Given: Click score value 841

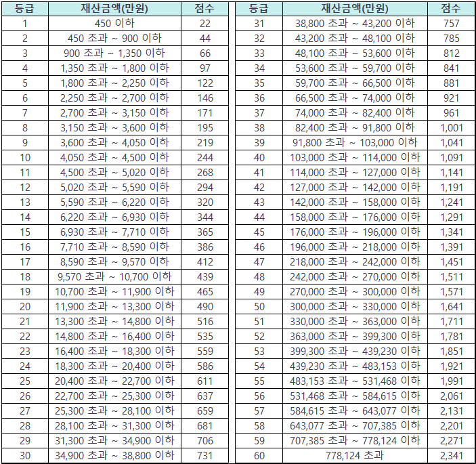Looking at the screenshot, I should 451,68.
